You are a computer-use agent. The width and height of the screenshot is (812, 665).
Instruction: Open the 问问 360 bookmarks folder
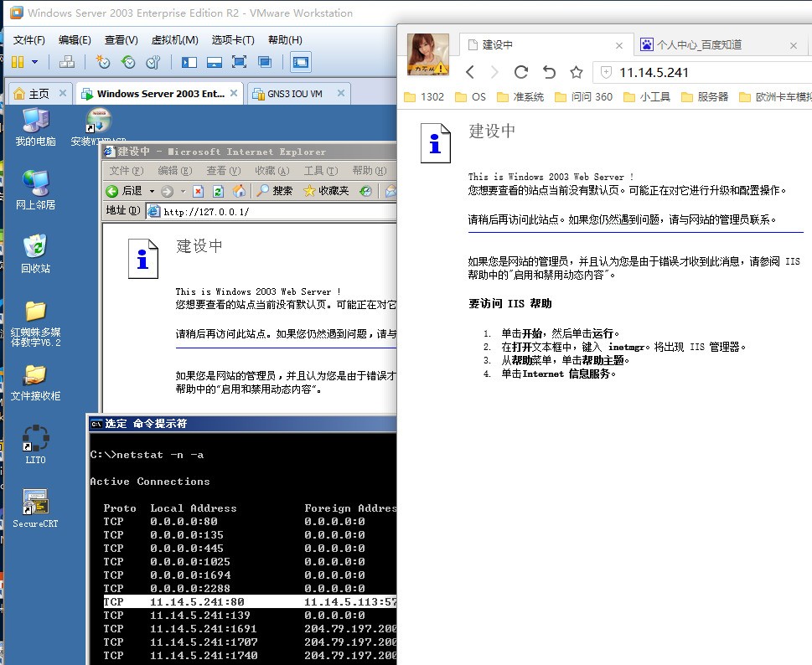click(583, 97)
